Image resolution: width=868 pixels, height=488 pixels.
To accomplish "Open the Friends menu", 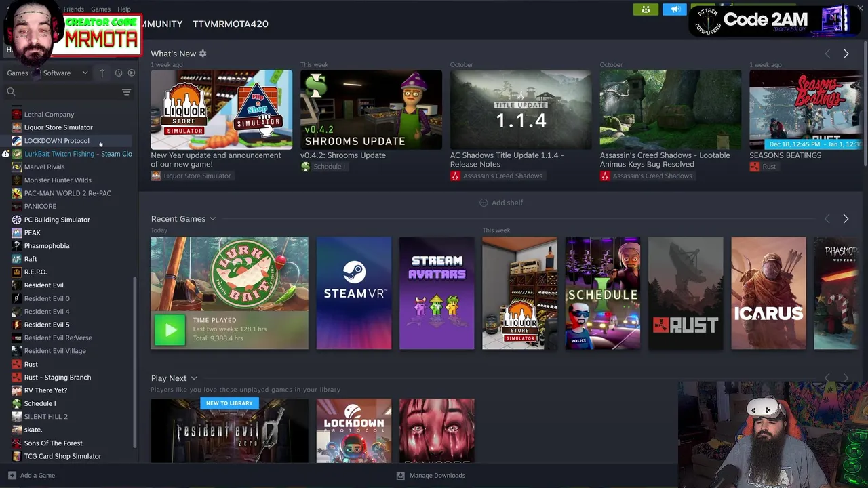I will (73, 9).
